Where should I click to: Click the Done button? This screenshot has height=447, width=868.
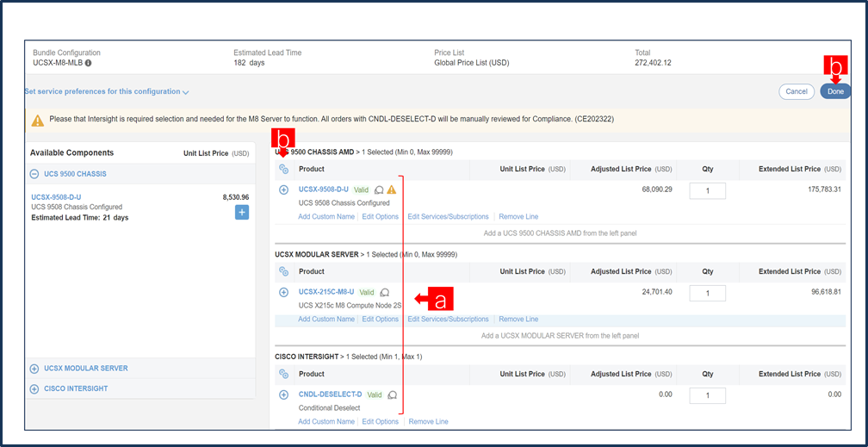(835, 91)
